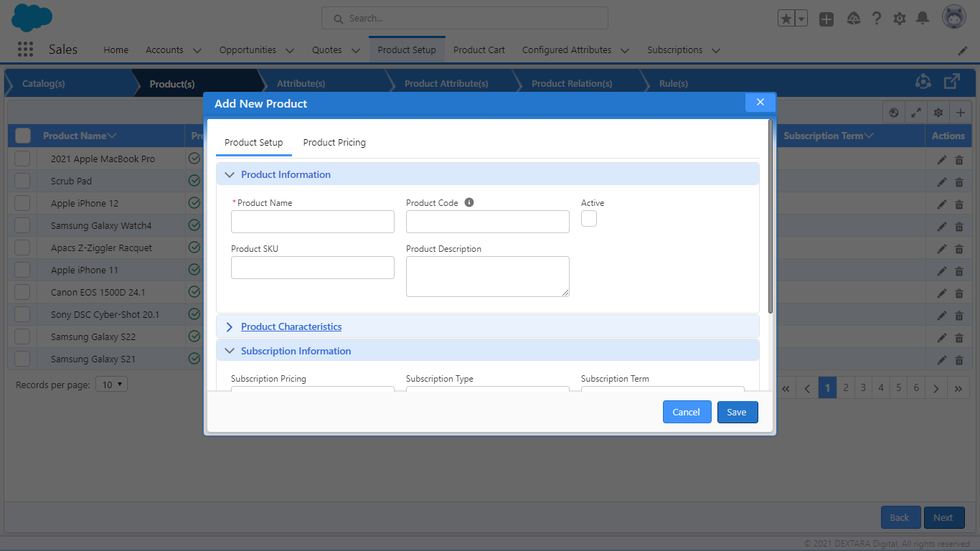
Task: Open the Records per page dropdown
Action: point(111,384)
